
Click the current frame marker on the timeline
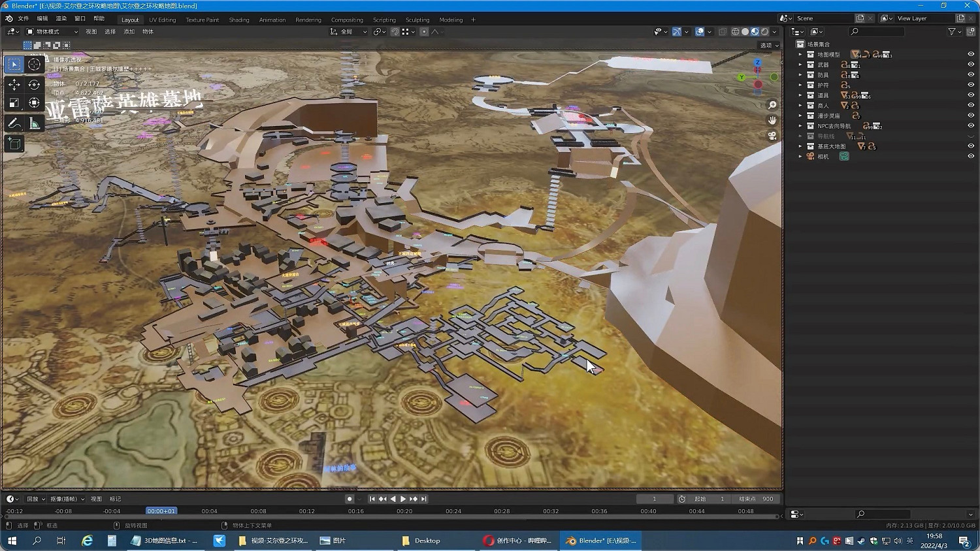(x=161, y=511)
